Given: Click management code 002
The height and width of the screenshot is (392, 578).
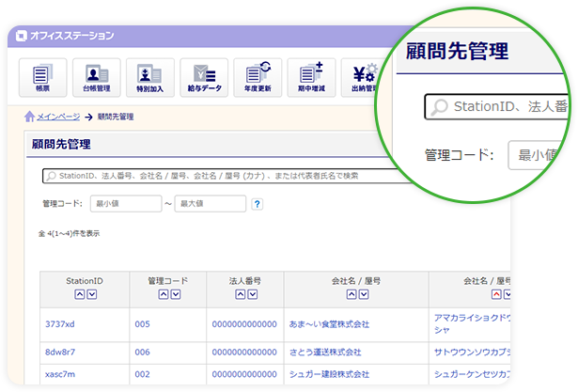Looking at the screenshot, I should (142, 374).
